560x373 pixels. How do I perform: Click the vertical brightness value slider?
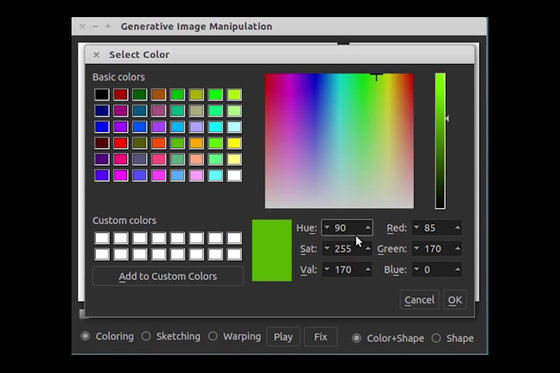(x=440, y=141)
